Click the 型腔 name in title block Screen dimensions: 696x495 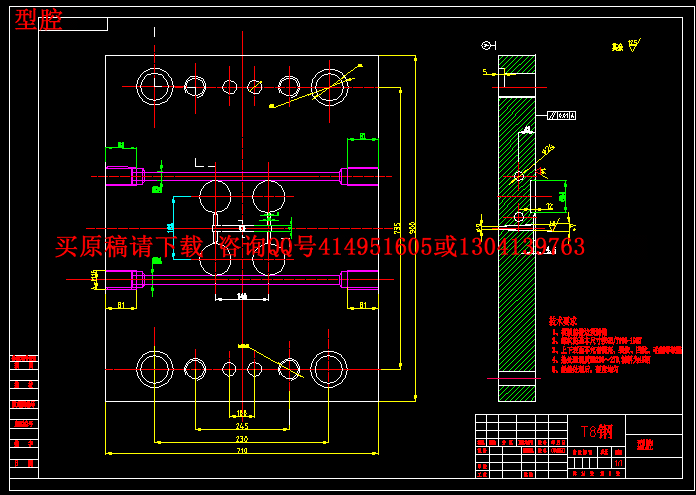click(645, 445)
